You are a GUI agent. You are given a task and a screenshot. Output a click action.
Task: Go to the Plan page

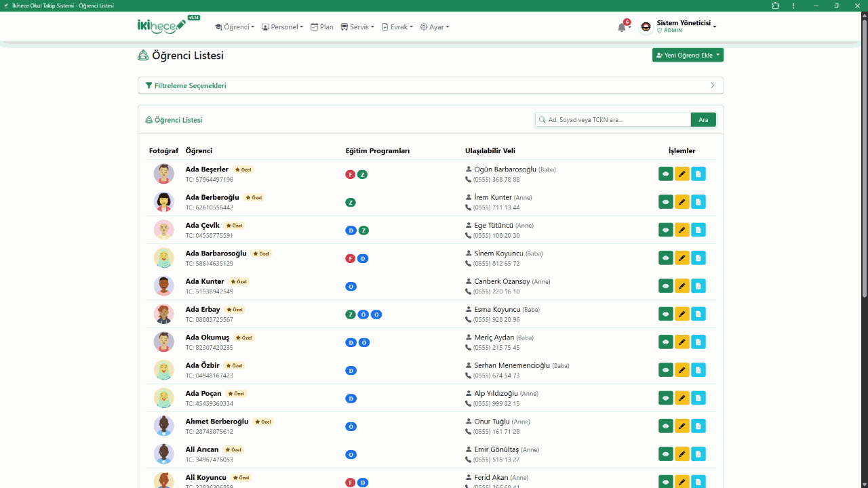pyautogui.click(x=322, y=27)
